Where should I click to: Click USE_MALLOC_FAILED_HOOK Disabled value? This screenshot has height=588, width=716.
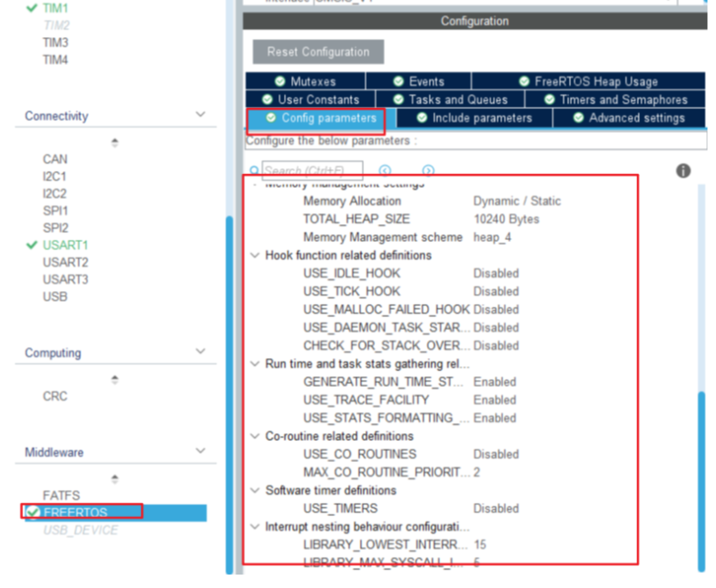pyautogui.click(x=496, y=310)
